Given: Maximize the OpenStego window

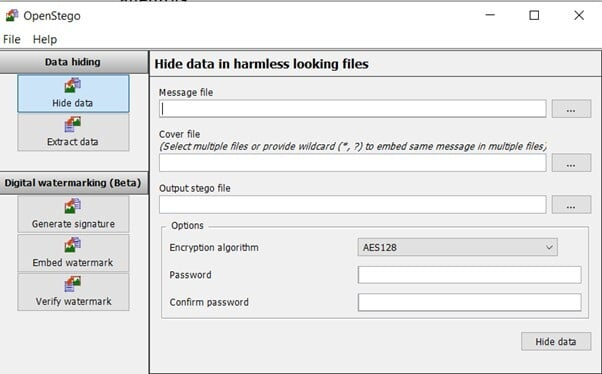Looking at the screenshot, I should [534, 15].
